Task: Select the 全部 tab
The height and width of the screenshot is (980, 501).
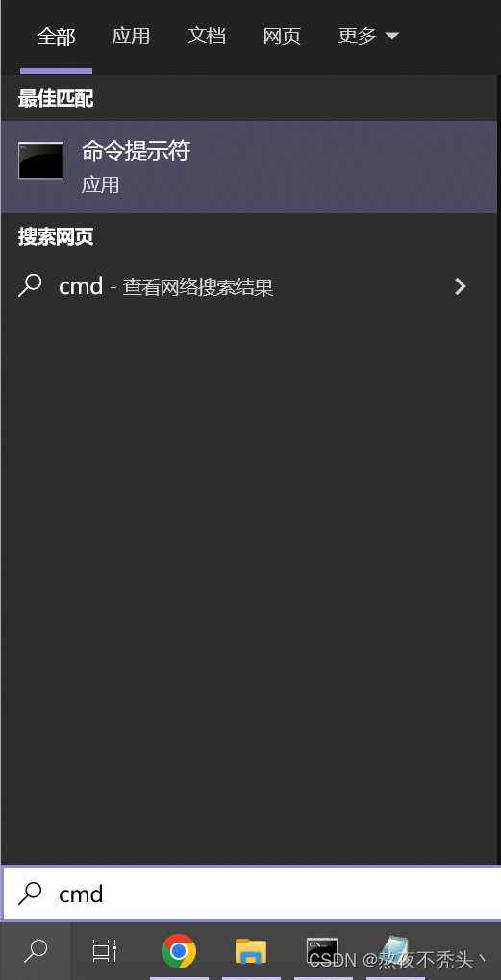Action: [x=57, y=37]
